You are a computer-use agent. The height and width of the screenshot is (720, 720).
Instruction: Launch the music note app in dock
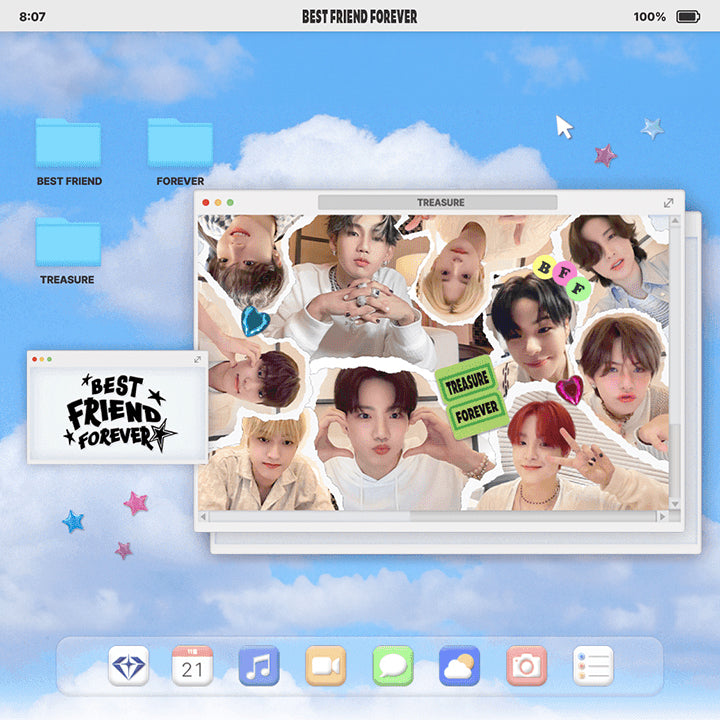coord(259,665)
